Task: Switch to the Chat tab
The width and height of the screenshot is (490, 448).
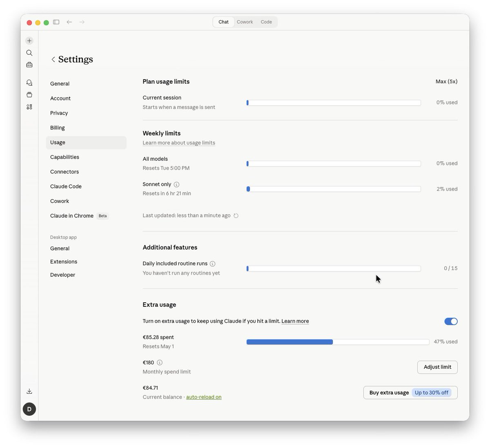Action: pyautogui.click(x=223, y=22)
